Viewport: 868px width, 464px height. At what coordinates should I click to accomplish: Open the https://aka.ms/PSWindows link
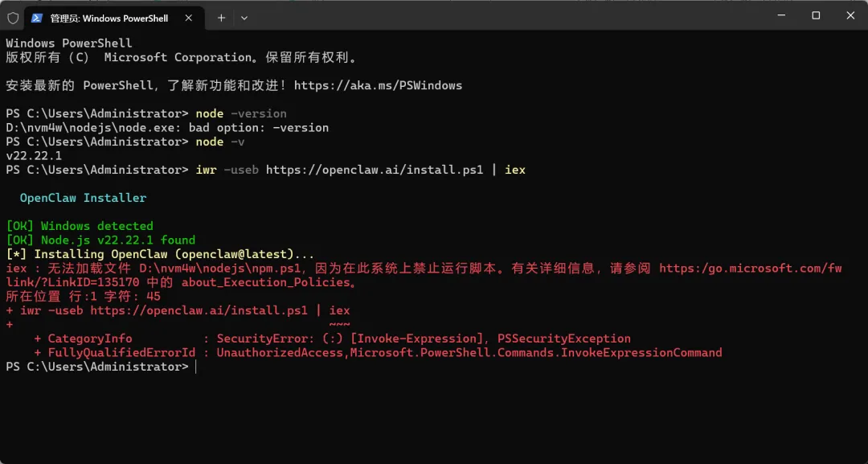(378, 85)
